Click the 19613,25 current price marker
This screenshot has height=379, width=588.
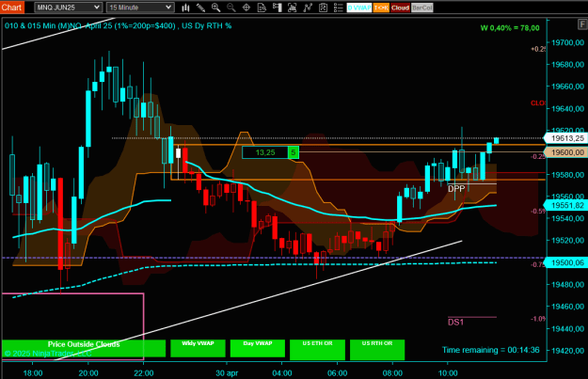click(x=566, y=138)
